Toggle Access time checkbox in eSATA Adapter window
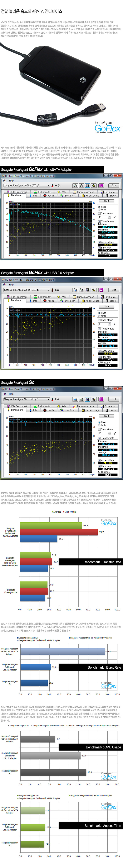123x868 pixels. coord(99,242)
